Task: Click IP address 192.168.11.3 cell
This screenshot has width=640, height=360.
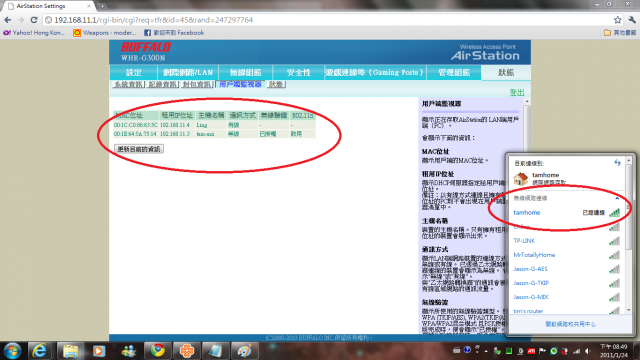Action: [175, 134]
